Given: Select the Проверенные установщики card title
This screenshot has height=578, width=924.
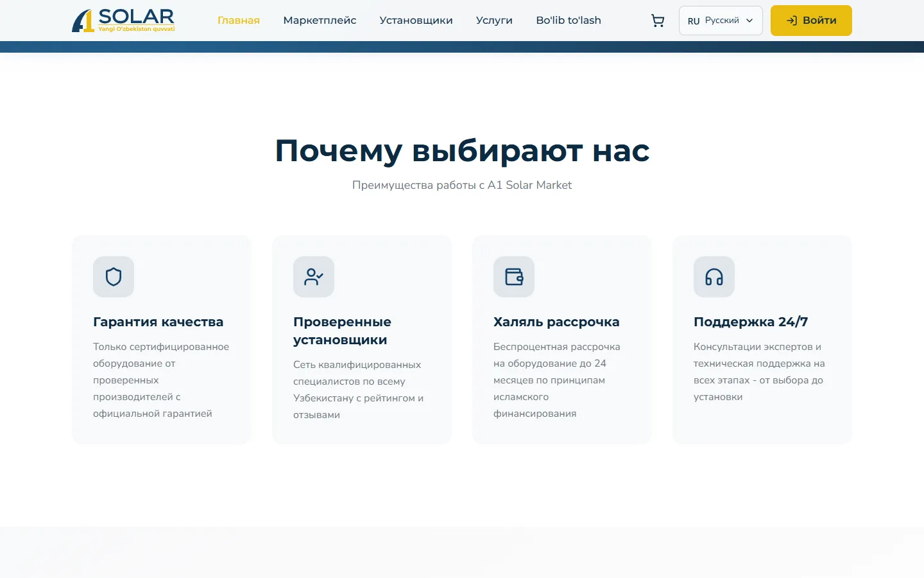Looking at the screenshot, I should point(342,331).
